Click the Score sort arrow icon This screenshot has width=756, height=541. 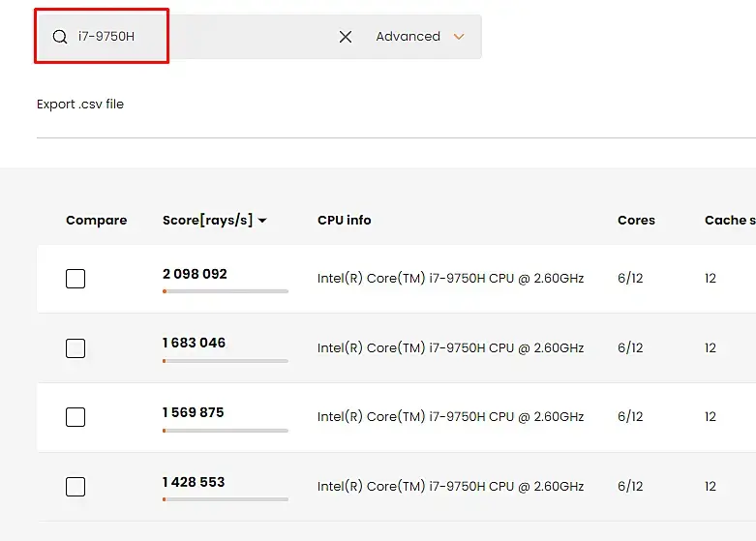click(262, 221)
